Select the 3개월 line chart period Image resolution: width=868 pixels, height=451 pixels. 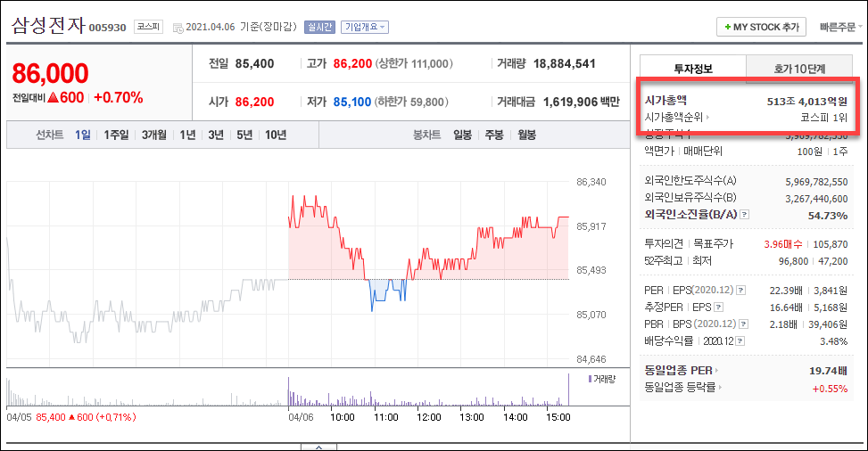coord(154,135)
